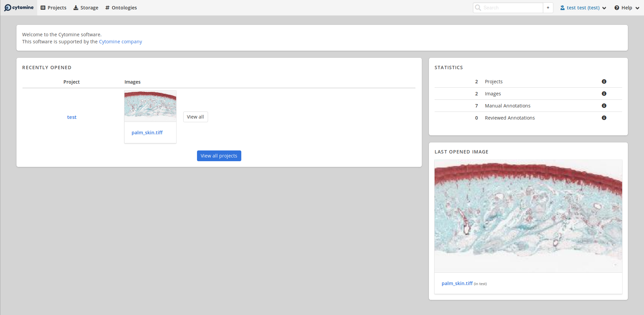This screenshot has height=315, width=644.
Task: Click the user account icon in navbar
Action: point(562,7)
